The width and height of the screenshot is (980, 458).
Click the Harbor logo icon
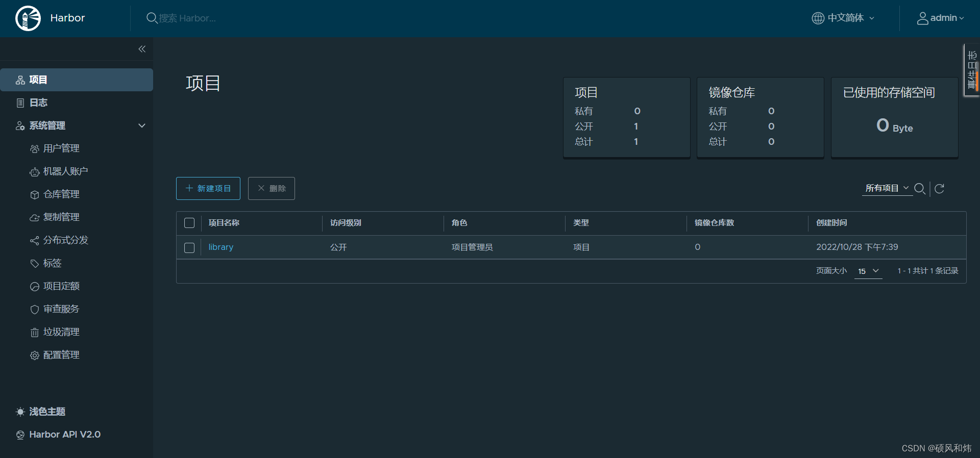point(28,18)
